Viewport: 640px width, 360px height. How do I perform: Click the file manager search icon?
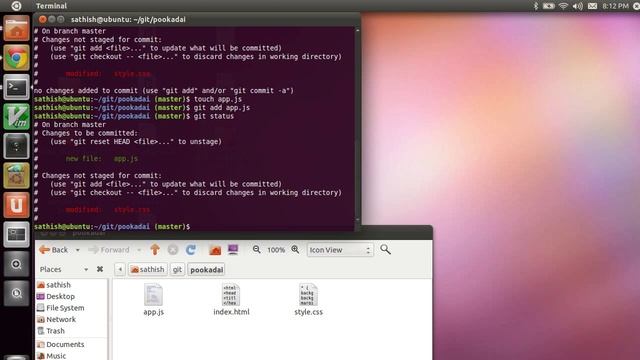(x=385, y=249)
